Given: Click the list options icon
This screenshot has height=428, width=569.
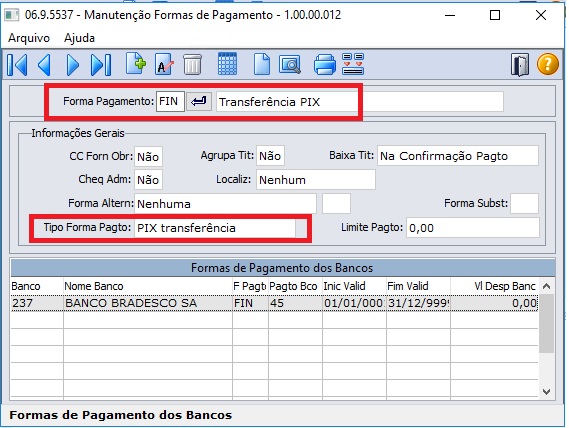Looking at the screenshot, I should (x=353, y=64).
